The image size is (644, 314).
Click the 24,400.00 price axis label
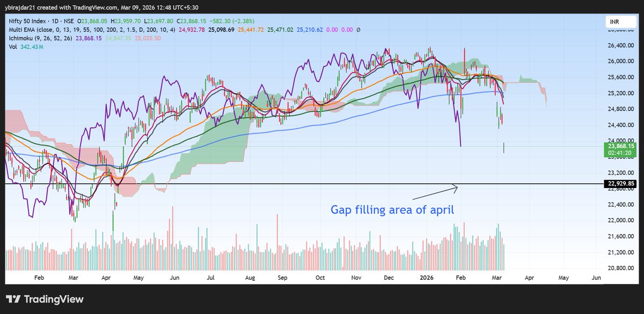click(x=620, y=125)
